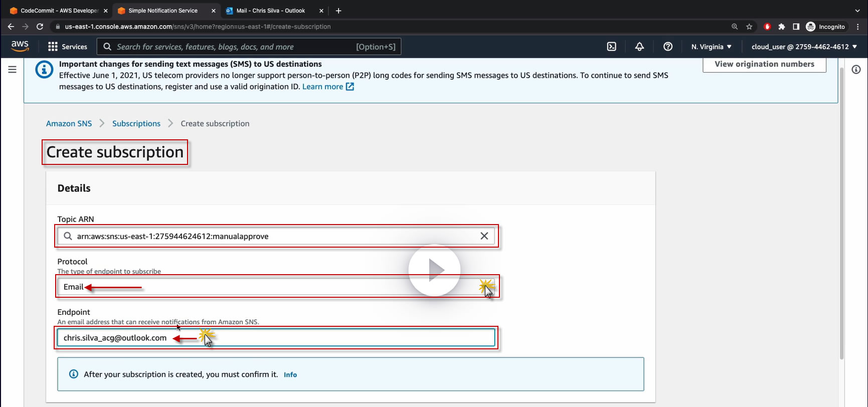Viewport: 868px width, 407px height.
Task: Close the Simple Notification Service tab
Action: (x=214, y=11)
